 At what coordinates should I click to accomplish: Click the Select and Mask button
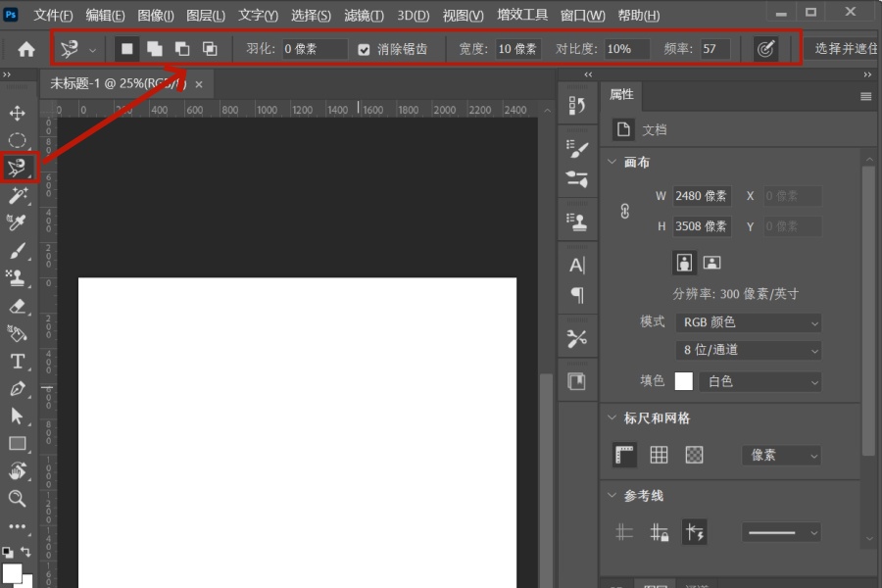(843, 49)
